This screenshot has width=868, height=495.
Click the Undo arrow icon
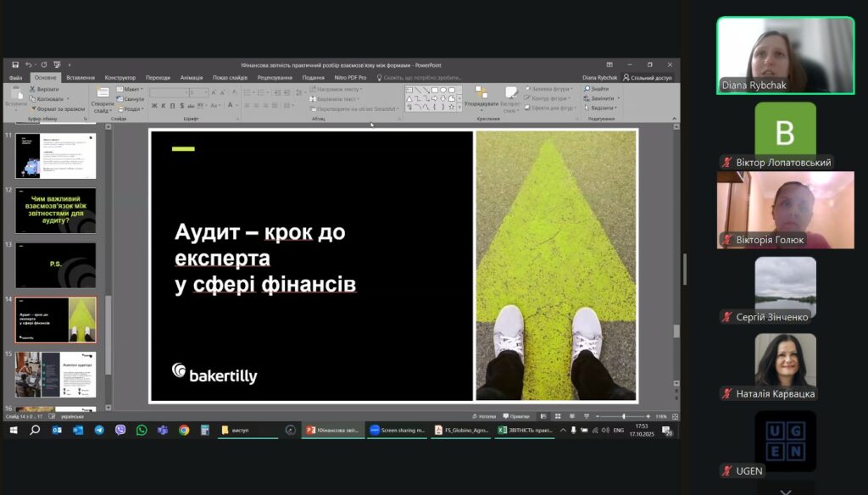[28, 64]
